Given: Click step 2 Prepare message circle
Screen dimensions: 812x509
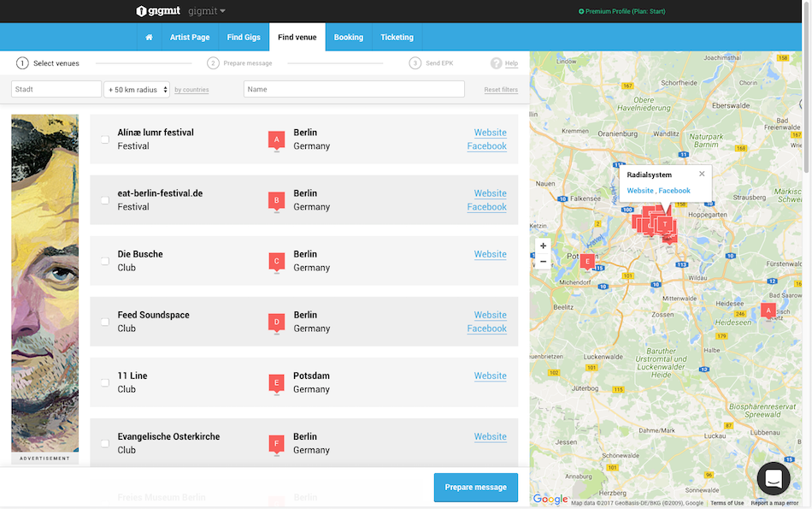Looking at the screenshot, I should point(213,63).
